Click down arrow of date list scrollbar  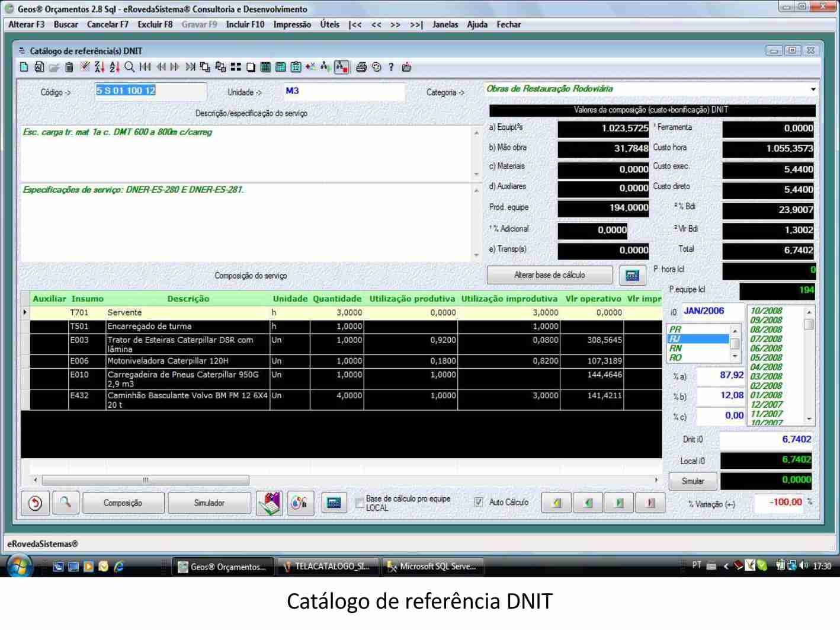click(x=809, y=419)
